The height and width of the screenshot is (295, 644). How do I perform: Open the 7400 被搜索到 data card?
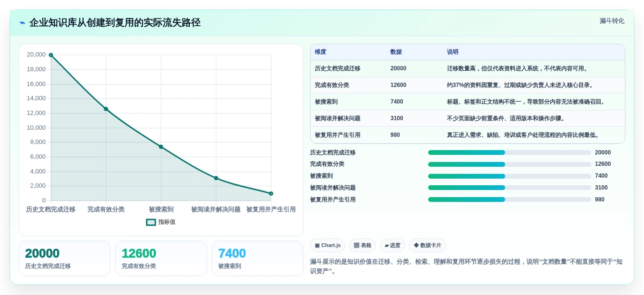(257, 258)
